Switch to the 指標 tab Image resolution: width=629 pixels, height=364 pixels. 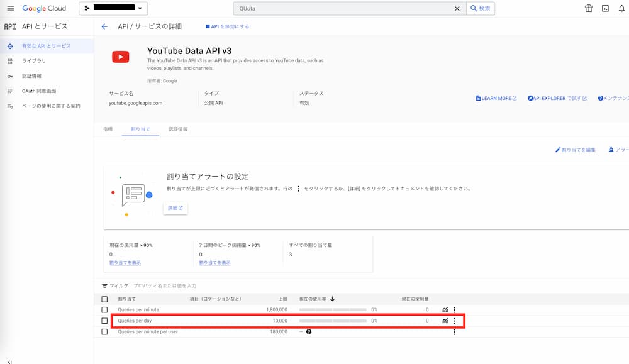(108, 129)
